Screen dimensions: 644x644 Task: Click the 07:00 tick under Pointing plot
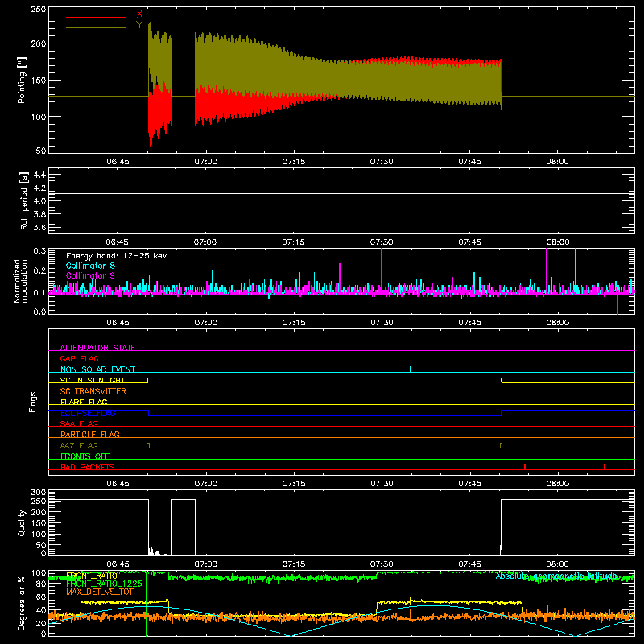(x=205, y=161)
